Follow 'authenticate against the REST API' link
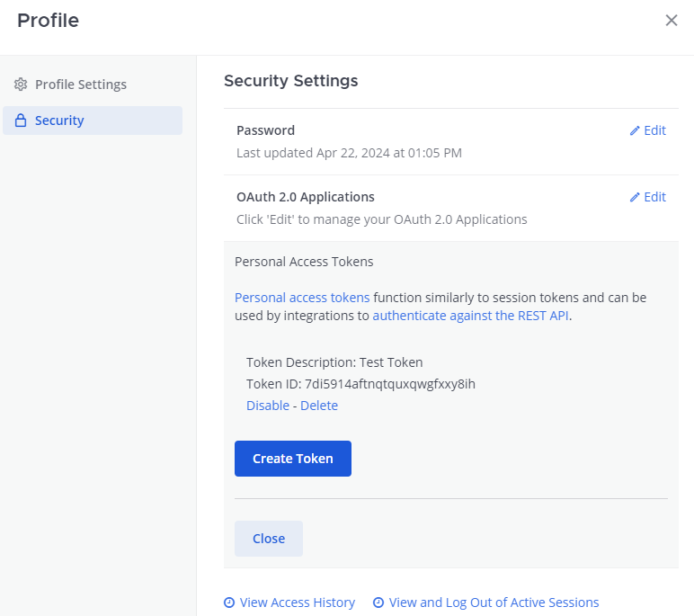The image size is (694, 616). [x=471, y=316]
